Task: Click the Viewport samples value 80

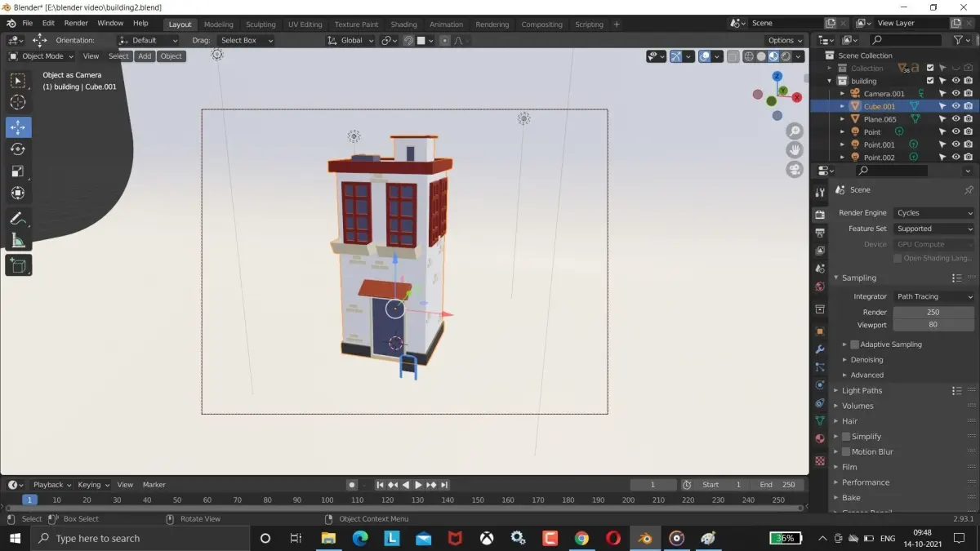Action: (933, 325)
